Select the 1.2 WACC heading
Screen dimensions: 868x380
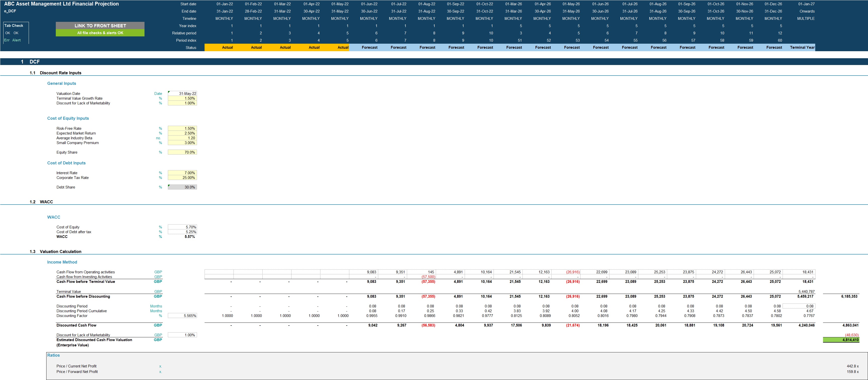click(41, 202)
